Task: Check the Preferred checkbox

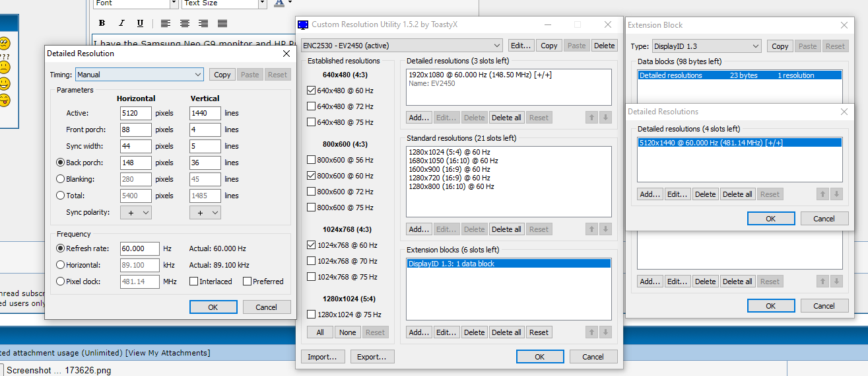Action: click(248, 282)
